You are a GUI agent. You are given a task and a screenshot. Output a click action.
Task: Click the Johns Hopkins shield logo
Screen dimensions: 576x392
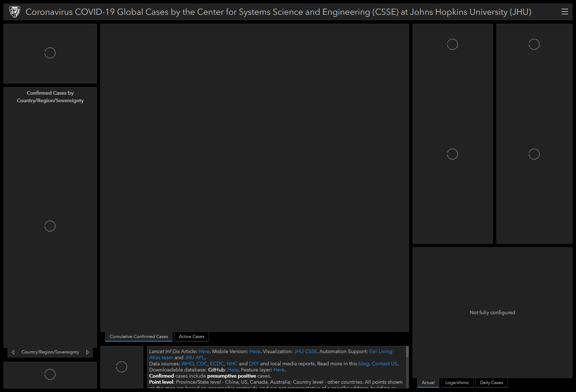pyautogui.click(x=15, y=12)
